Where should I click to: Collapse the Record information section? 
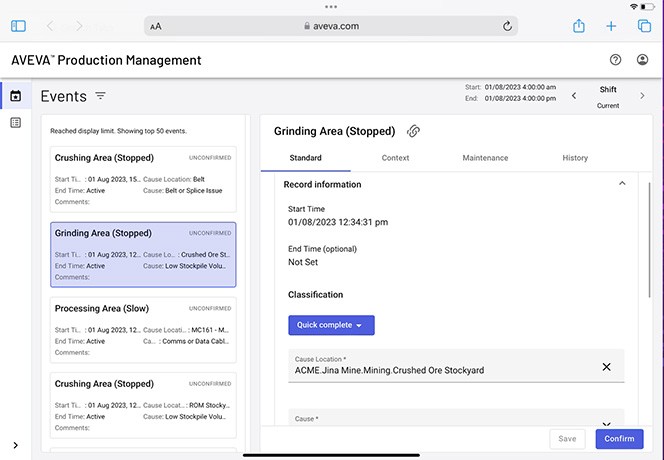[622, 183]
